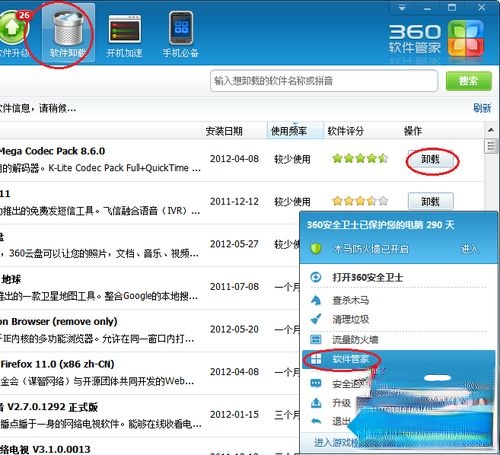Click install date 2012-01-15
500x455 pixels.
coord(234,415)
